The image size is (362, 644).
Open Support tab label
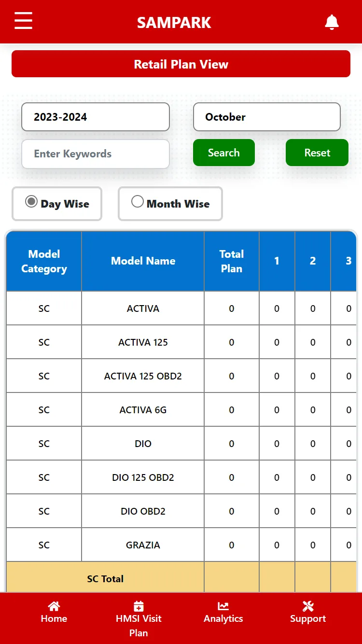(x=308, y=618)
